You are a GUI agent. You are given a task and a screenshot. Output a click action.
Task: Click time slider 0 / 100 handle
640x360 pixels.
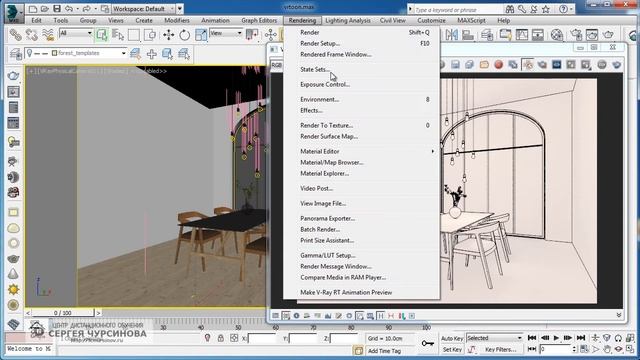click(x=63, y=313)
